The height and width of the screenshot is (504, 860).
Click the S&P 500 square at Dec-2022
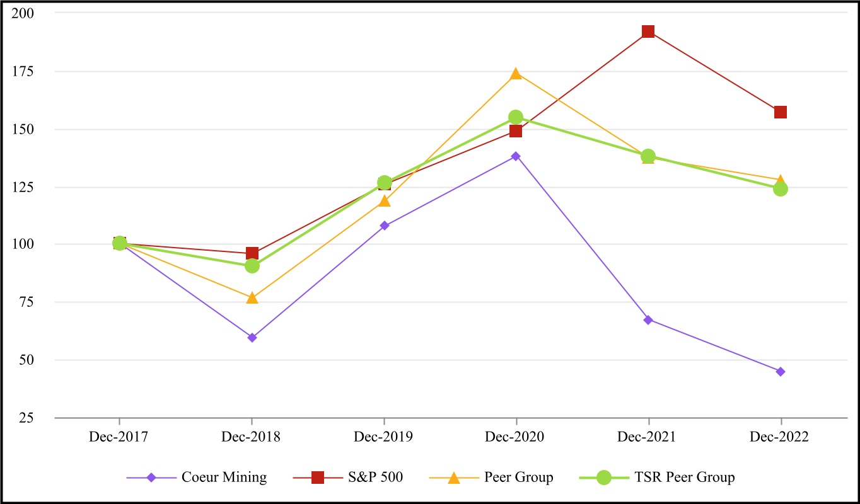point(781,112)
